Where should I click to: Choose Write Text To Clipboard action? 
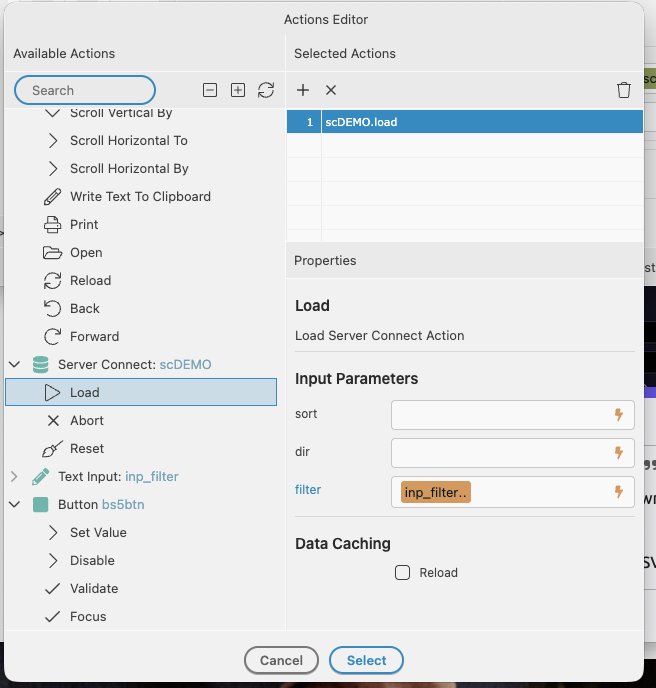140,197
